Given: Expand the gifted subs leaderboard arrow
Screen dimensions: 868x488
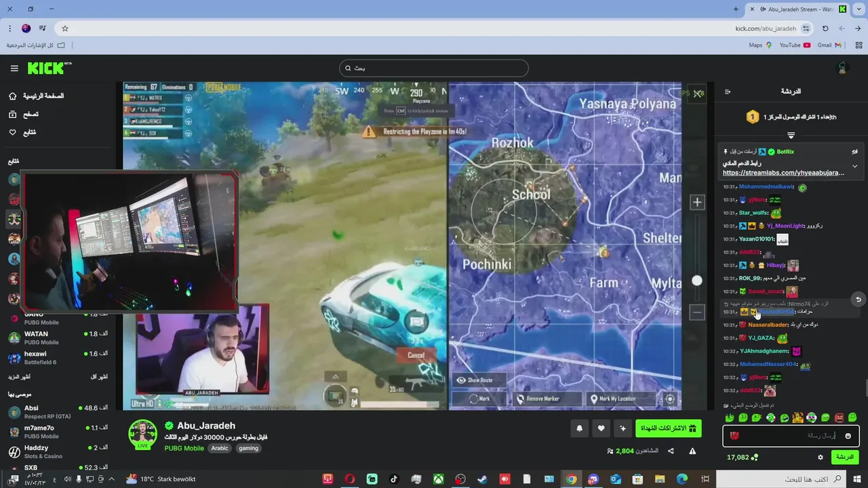Looking at the screenshot, I should tap(791, 135).
